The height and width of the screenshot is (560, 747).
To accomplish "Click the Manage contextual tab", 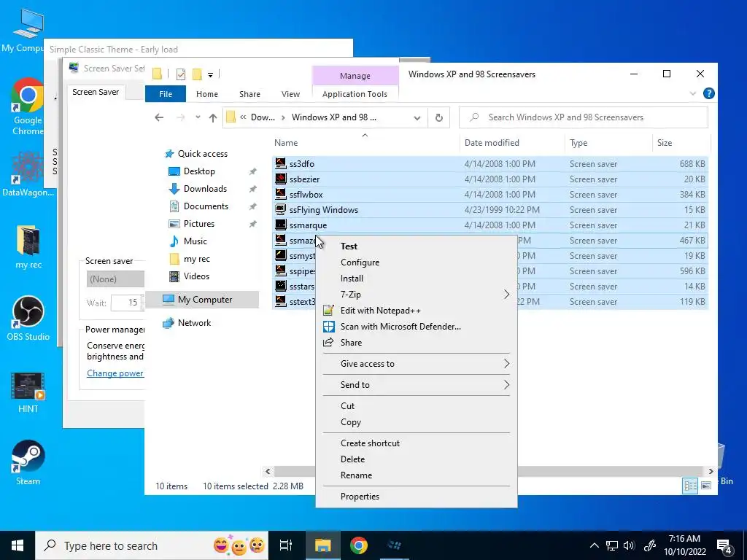I will (355, 76).
